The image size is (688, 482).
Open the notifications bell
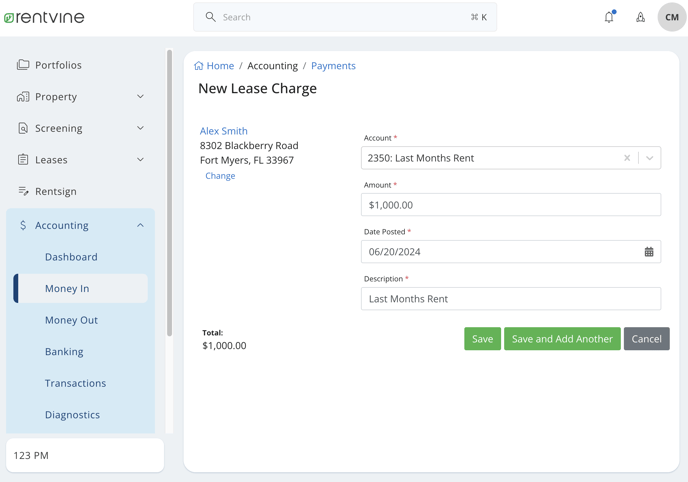609,17
